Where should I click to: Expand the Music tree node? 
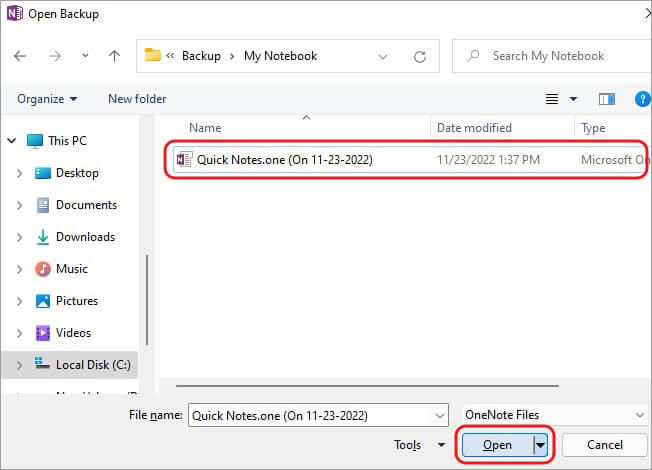tap(19, 269)
